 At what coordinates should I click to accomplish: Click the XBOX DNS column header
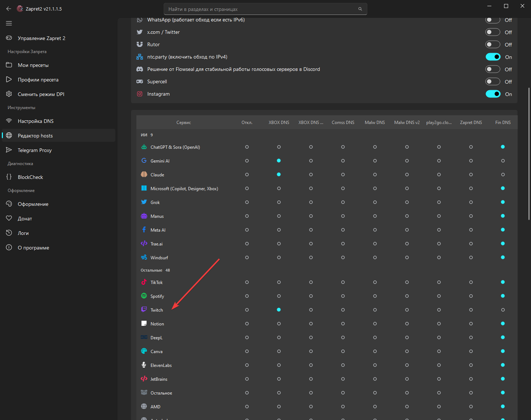(x=279, y=123)
